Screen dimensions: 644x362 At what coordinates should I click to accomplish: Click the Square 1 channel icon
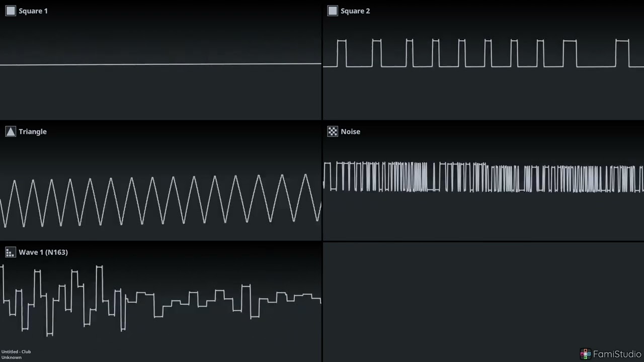pyautogui.click(x=11, y=11)
